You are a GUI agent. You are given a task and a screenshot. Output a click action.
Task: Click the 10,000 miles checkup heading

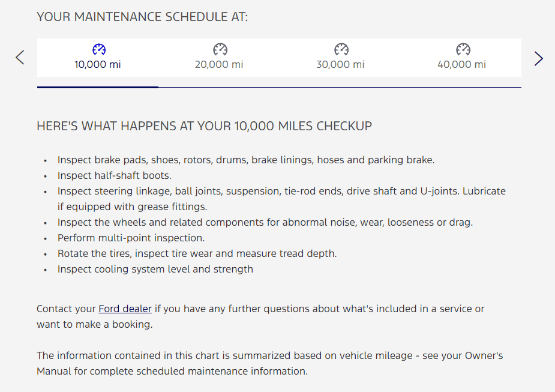tap(204, 126)
